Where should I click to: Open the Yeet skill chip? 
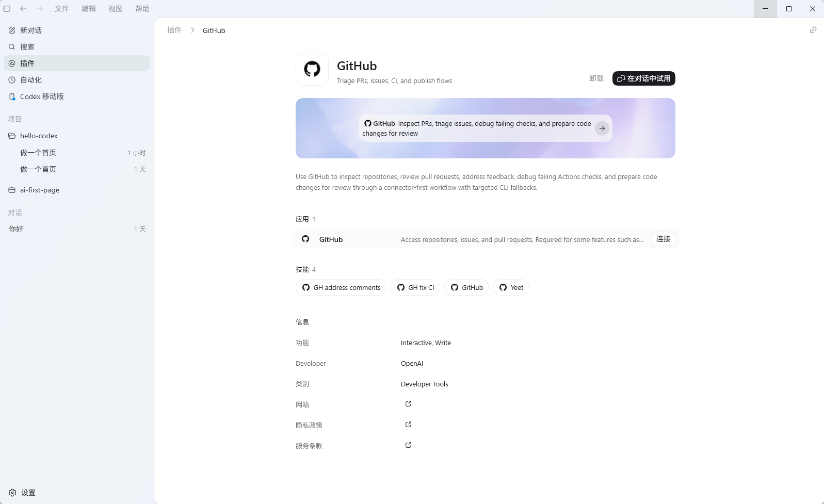pyautogui.click(x=511, y=287)
